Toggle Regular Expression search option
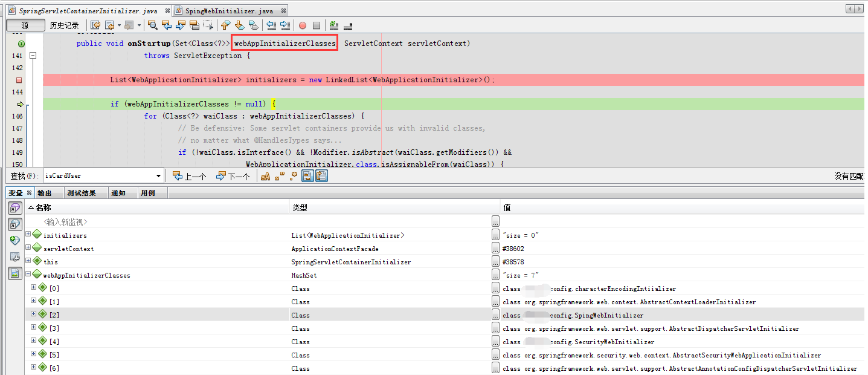The image size is (868, 375). [x=293, y=176]
